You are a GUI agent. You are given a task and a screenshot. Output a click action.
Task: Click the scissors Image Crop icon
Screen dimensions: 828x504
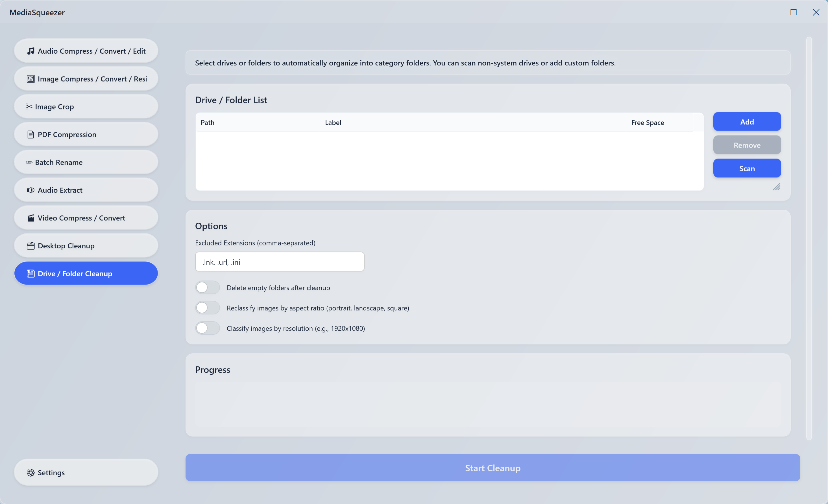click(x=29, y=106)
